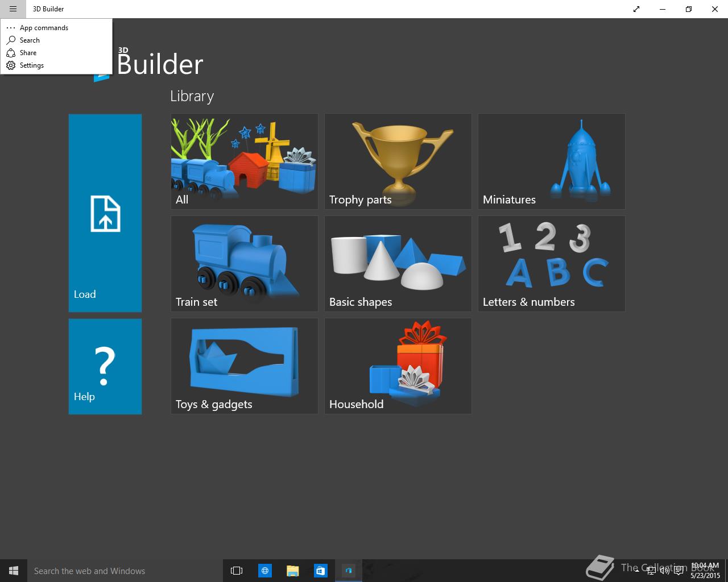The height and width of the screenshot is (582, 728).
Task: Open the Help tile
Action: coord(105,367)
